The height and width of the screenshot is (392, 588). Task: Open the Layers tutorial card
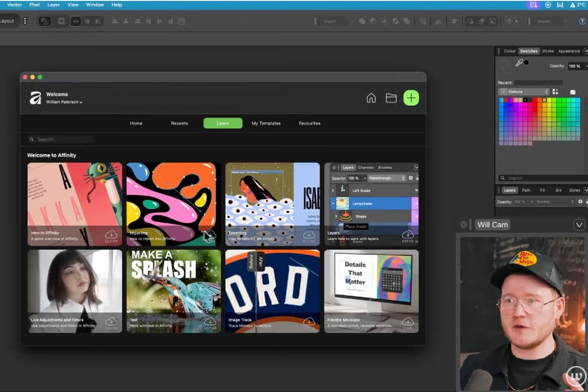[371, 204]
